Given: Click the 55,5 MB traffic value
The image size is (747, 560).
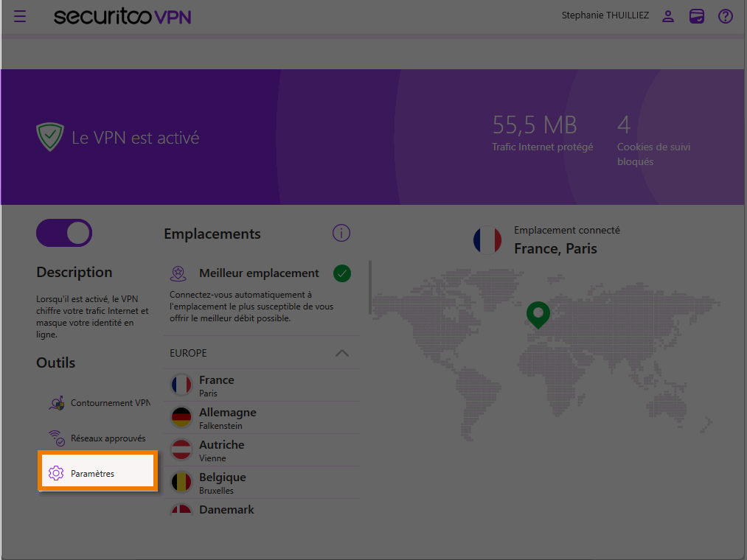Looking at the screenshot, I should [535, 125].
